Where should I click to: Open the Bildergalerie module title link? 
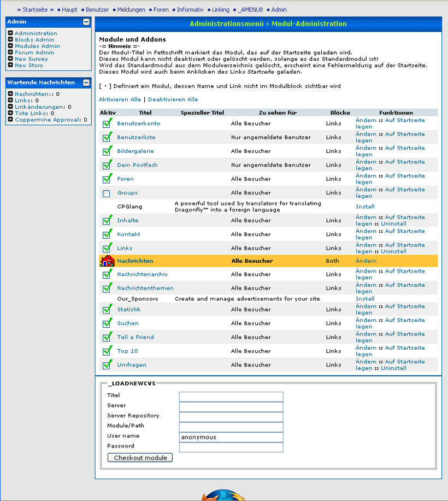(x=135, y=151)
